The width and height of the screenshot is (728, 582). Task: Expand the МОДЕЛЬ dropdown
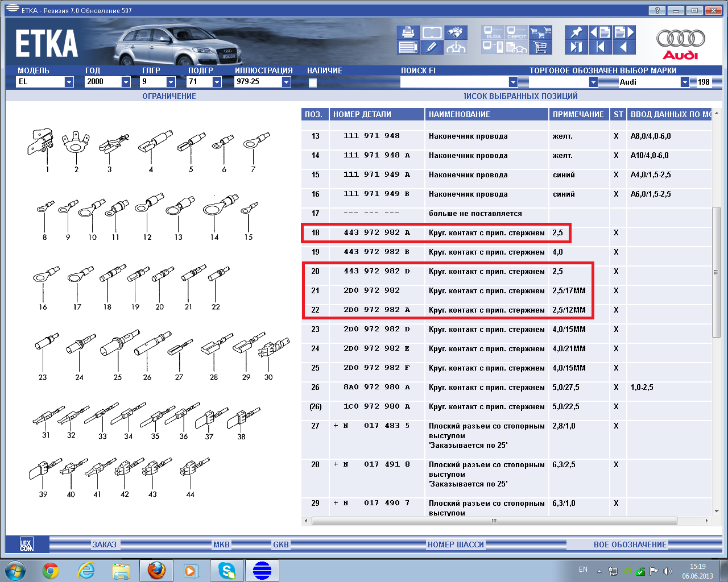pos(69,82)
